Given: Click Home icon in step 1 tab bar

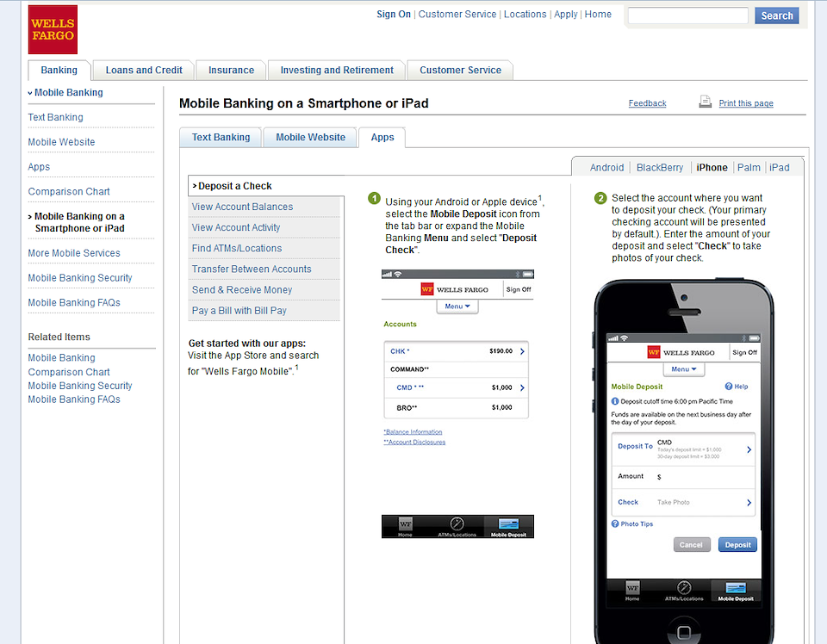Looking at the screenshot, I should coord(405,523).
